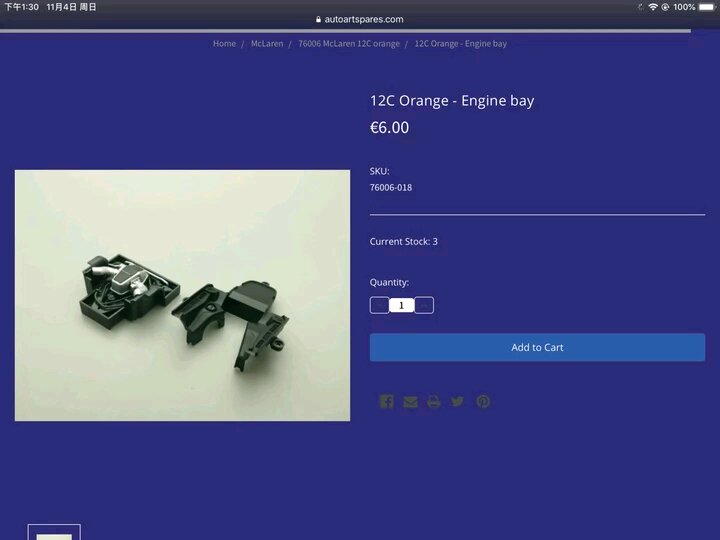Tap the time 下午1:30 in status bar
This screenshot has height=540, width=720.
click(21, 7)
